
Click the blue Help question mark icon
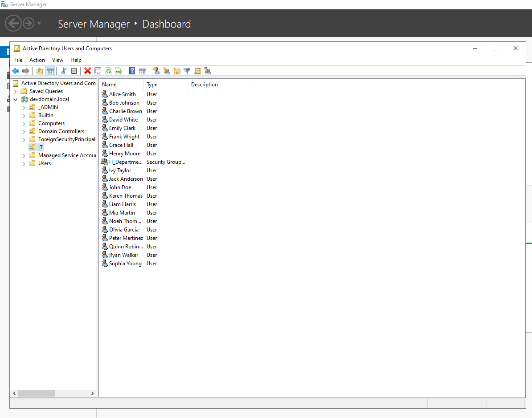[132, 71]
